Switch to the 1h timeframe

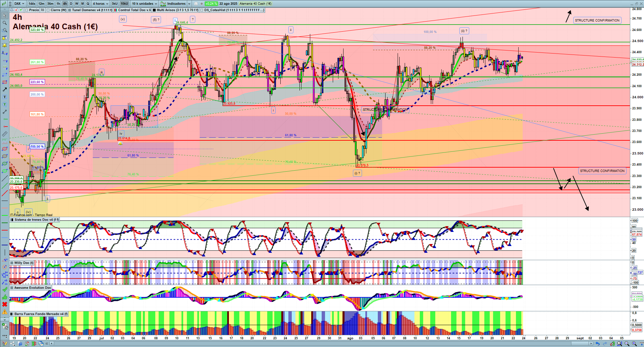click(x=58, y=4)
